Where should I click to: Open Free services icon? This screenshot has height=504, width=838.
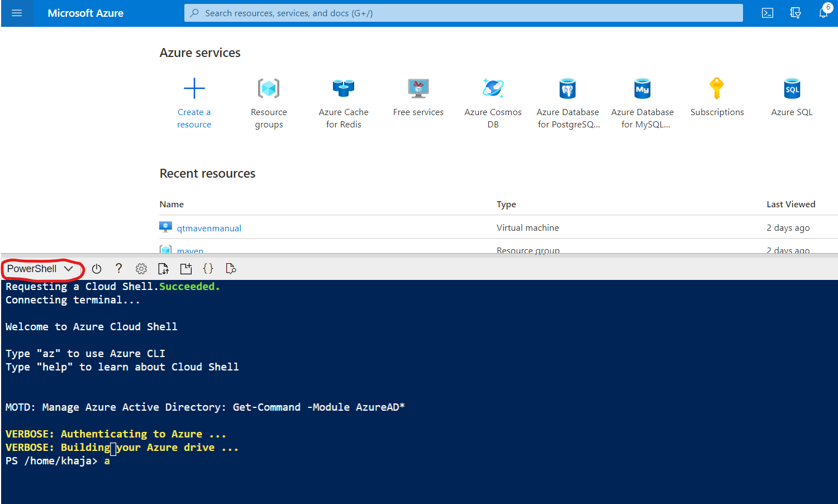point(418,88)
